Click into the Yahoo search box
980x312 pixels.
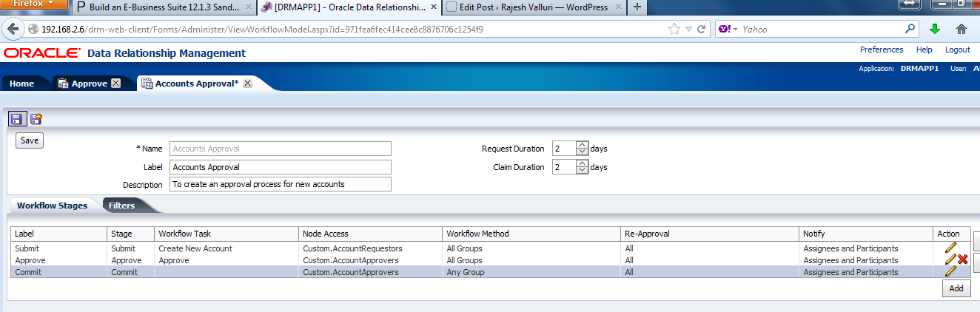point(822,30)
